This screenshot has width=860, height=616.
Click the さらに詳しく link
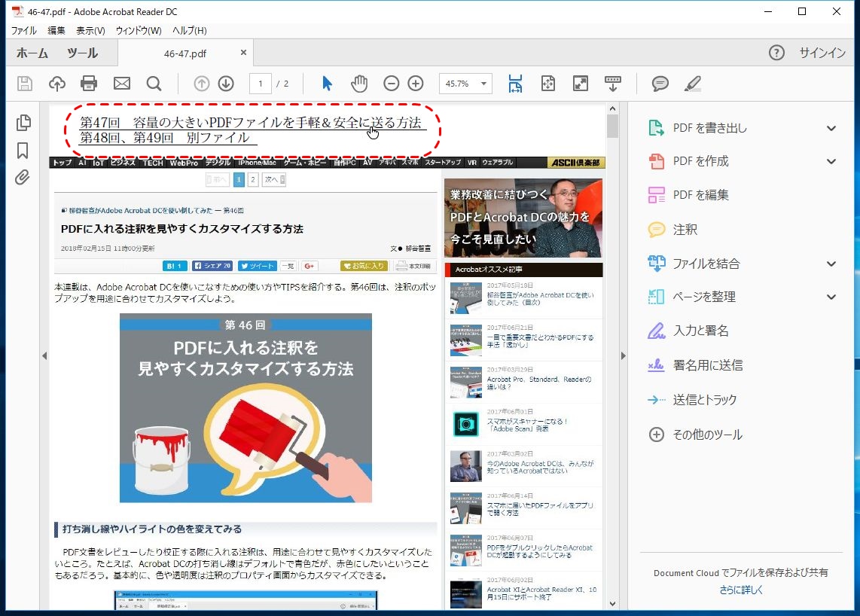(x=741, y=590)
